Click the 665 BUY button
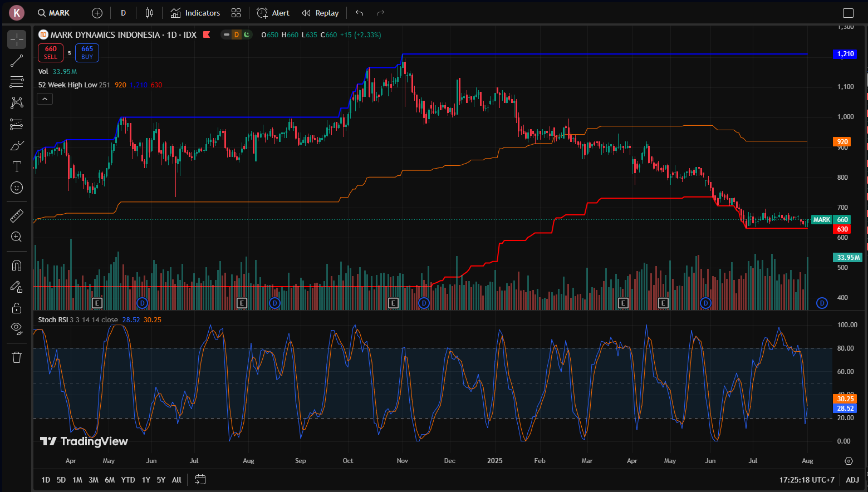868x492 pixels. [x=87, y=53]
